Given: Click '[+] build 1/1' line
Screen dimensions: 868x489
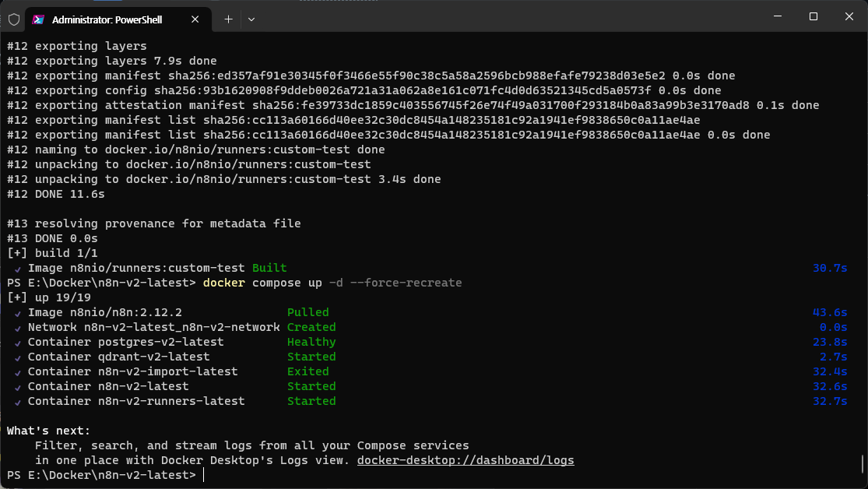Looking at the screenshot, I should (x=52, y=253).
